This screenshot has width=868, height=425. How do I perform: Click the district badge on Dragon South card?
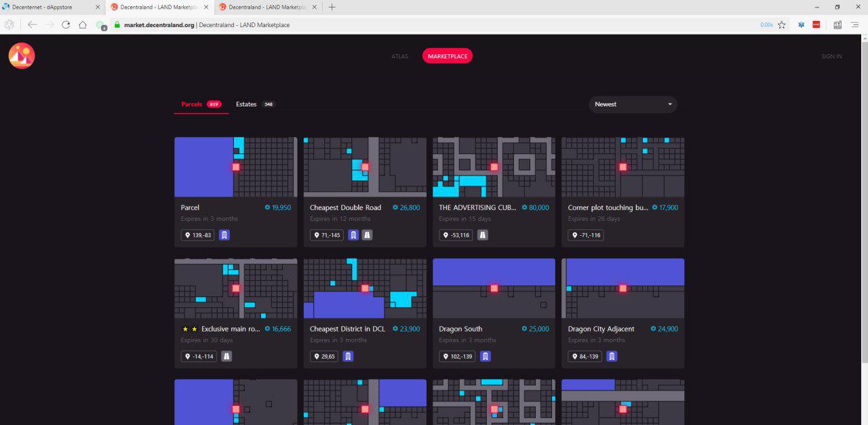486,357
